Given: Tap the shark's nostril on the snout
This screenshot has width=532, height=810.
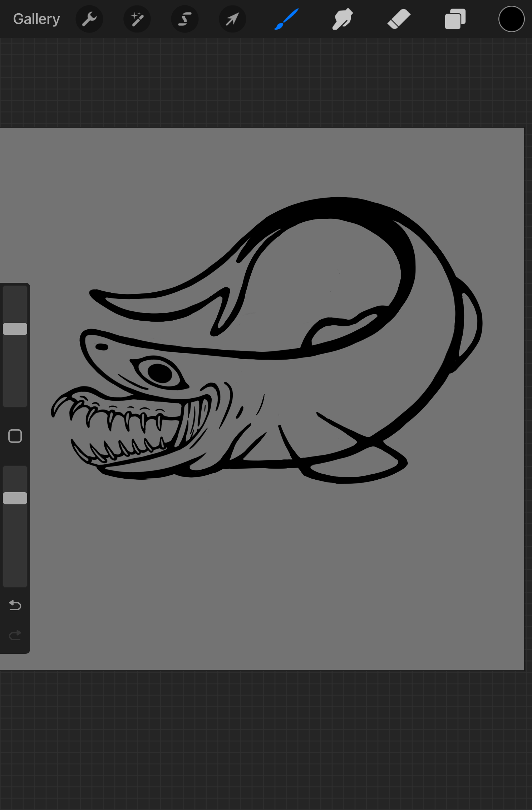Looking at the screenshot, I should point(102,347).
